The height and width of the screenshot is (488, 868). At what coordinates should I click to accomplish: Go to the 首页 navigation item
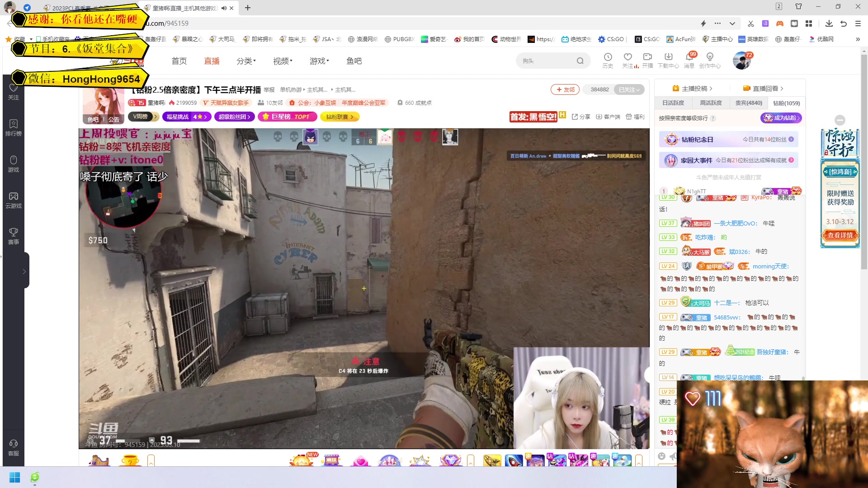pos(179,61)
